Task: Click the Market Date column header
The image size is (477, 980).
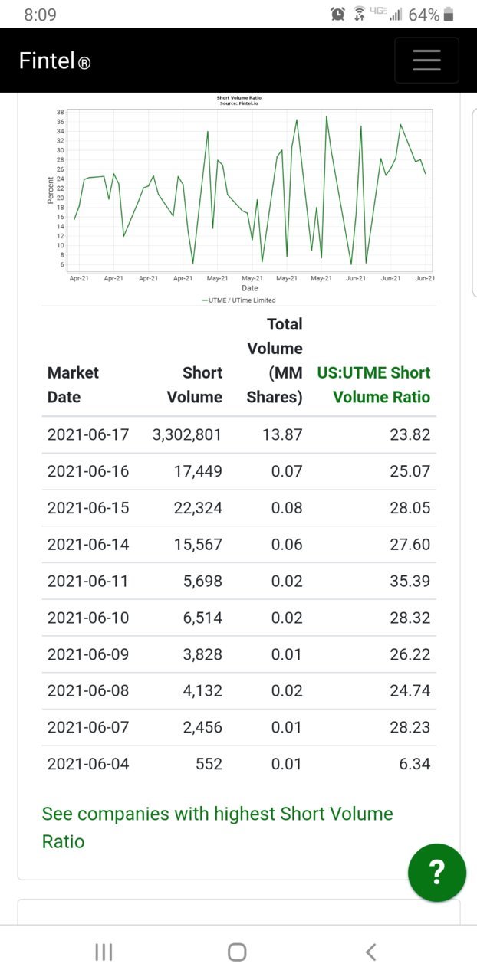Action: [73, 385]
